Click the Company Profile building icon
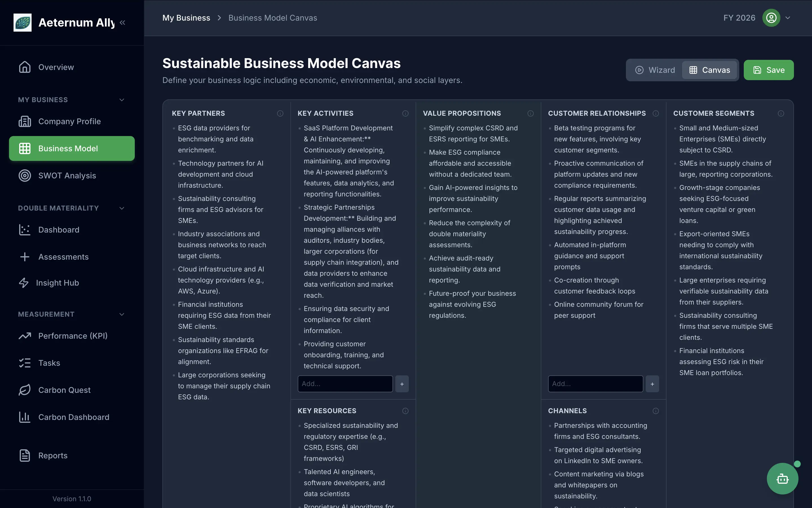 pos(25,121)
